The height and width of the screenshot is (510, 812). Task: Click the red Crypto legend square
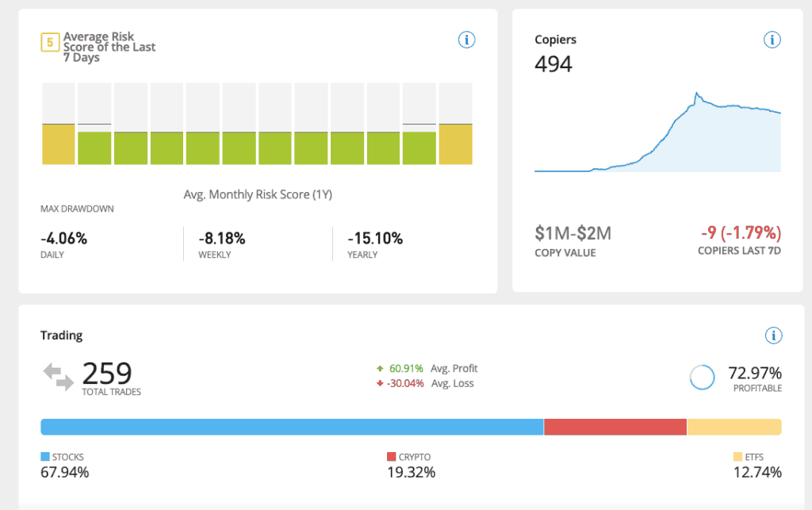[391, 457]
